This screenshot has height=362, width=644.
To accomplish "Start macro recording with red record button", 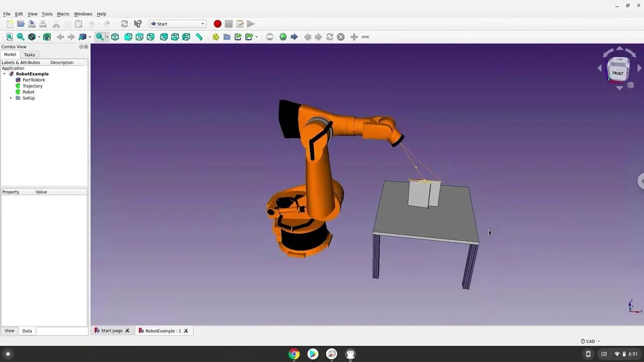I will 217,24.
